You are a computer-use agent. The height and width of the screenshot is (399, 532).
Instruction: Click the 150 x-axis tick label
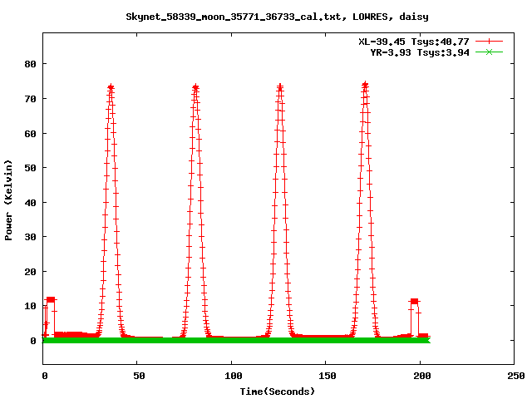[327, 376]
